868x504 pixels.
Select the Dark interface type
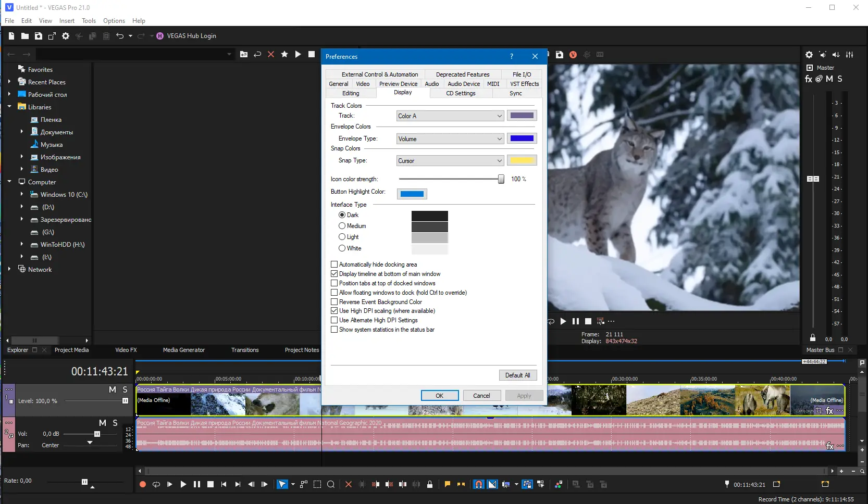point(342,215)
